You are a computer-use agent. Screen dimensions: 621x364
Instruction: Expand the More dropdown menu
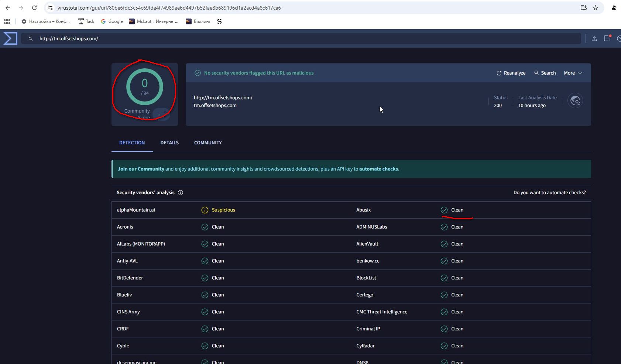pyautogui.click(x=573, y=73)
